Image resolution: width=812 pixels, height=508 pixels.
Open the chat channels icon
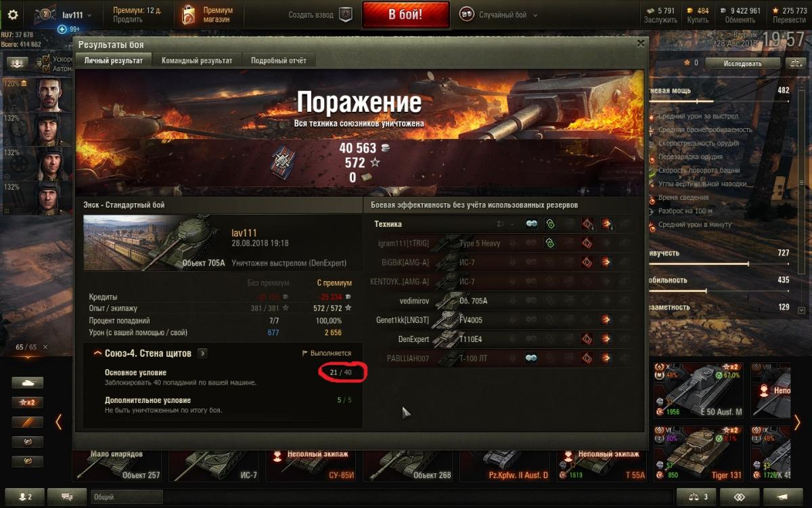[67, 496]
